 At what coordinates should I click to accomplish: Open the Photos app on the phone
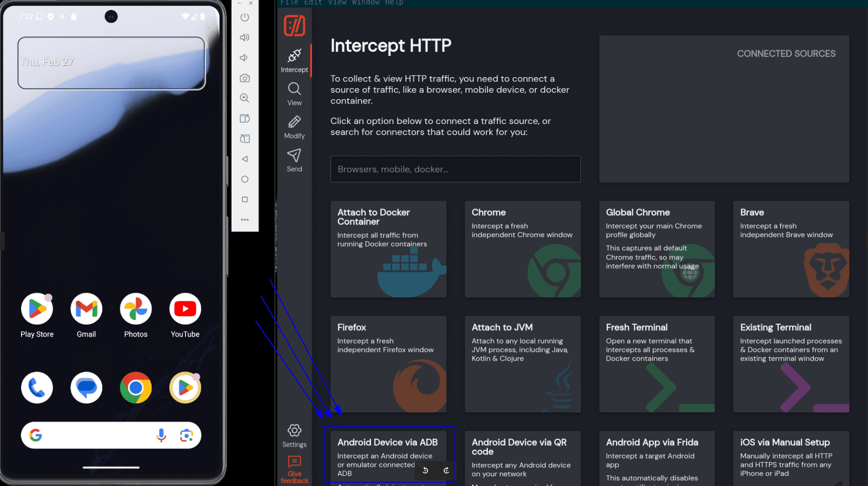tap(136, 309)
